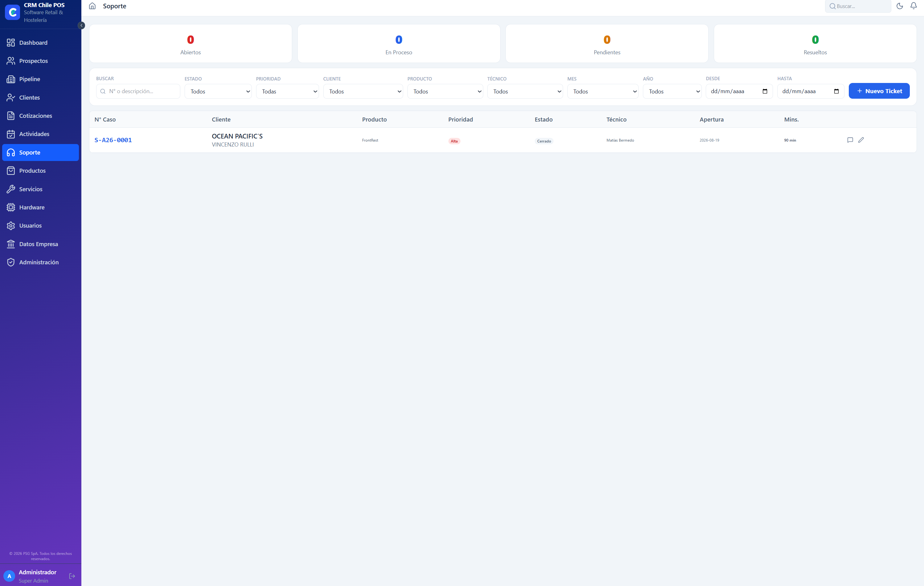The height and width of the screenshot is (586, 924).
Task: Open Datos Empresa
Action: click(41, 244)
